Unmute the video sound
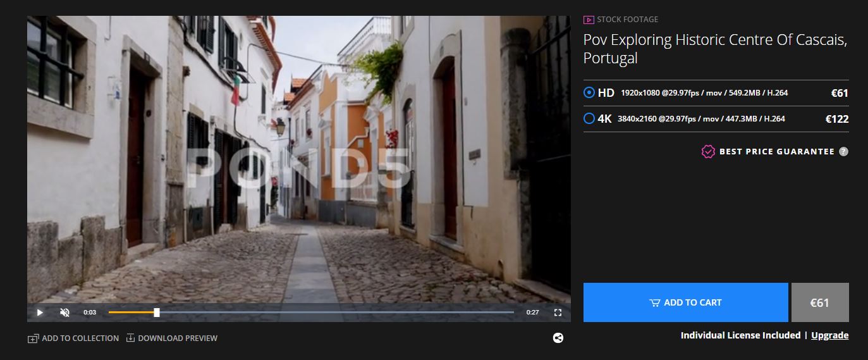Screen dimensions: 868x360 (x=64, y=313)
